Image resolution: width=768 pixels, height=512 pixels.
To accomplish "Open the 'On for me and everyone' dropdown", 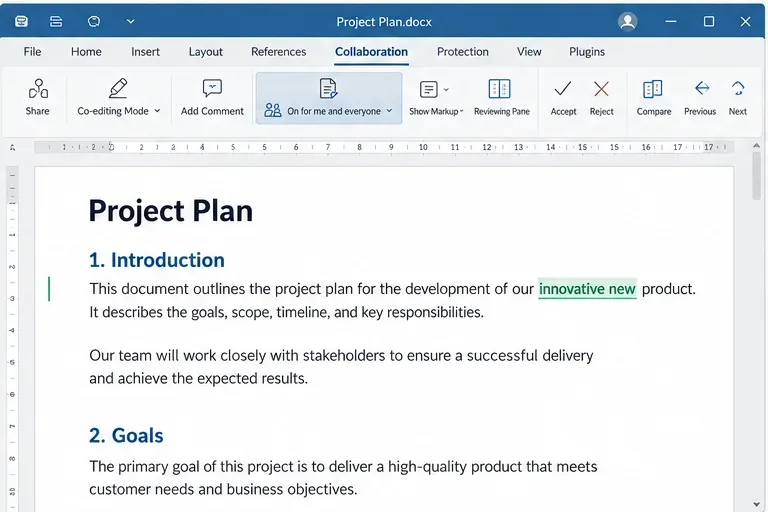I will 389,111.
